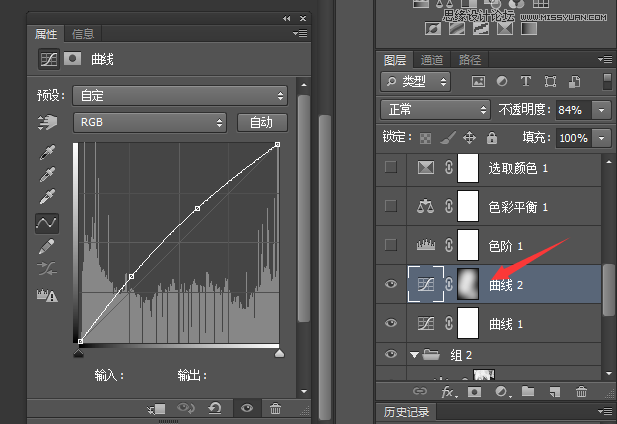Lock all padlock icon
This screenshot has height=424, width=617.
(492, 138)
